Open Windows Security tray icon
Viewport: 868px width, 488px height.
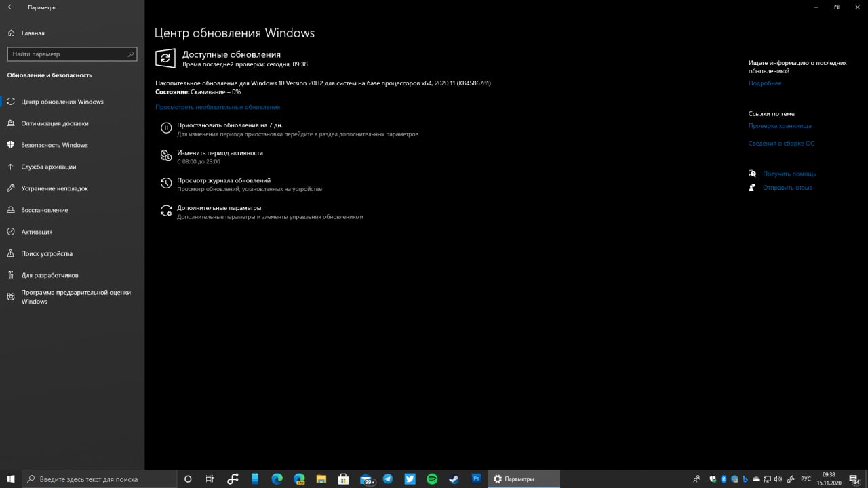[x=713, y=479]
